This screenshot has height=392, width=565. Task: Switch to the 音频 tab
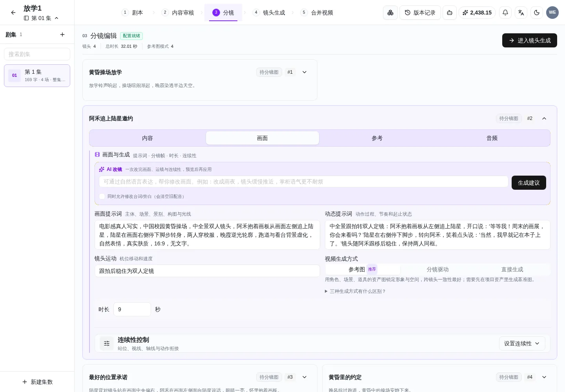click(492, 138)
